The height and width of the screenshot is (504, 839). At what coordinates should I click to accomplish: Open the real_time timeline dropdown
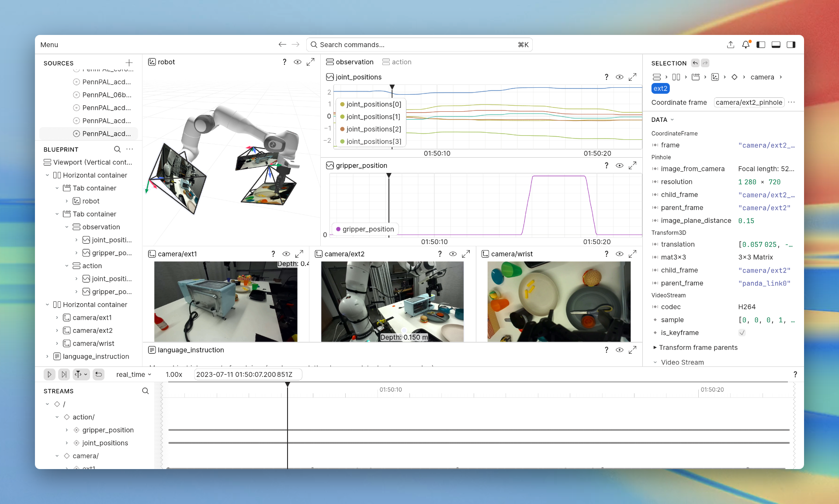(x=134, y=374)
